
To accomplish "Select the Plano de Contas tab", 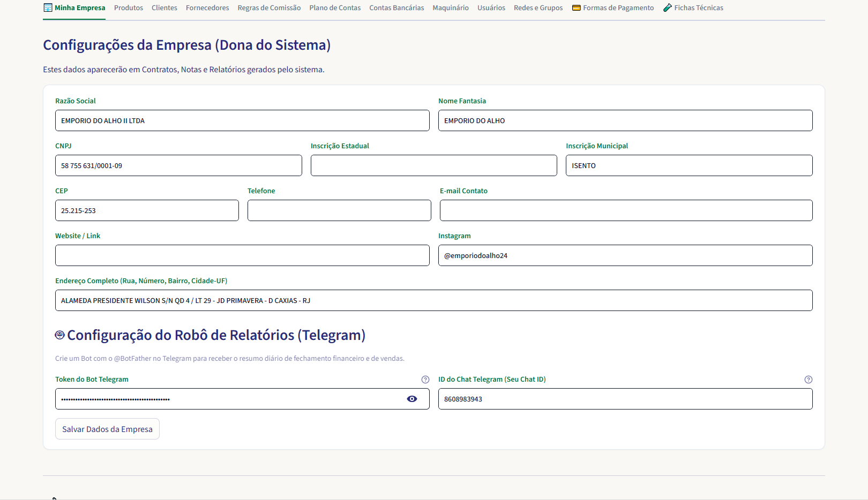I will pyautogui.click(x=335, y=8).
